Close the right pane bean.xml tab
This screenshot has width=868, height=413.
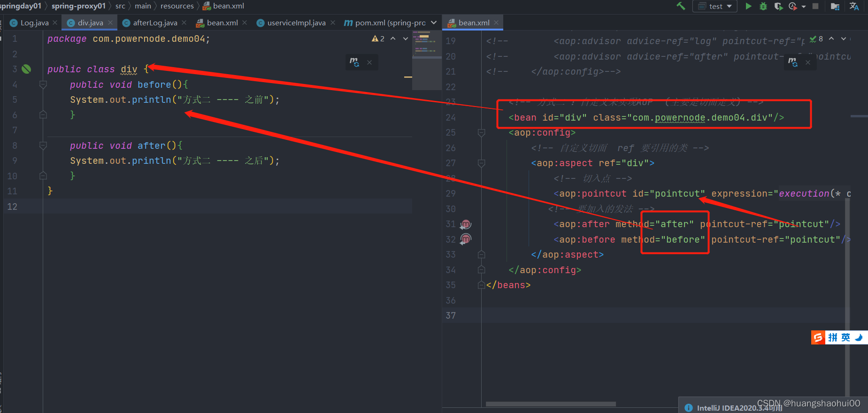(x=496, y=23)
